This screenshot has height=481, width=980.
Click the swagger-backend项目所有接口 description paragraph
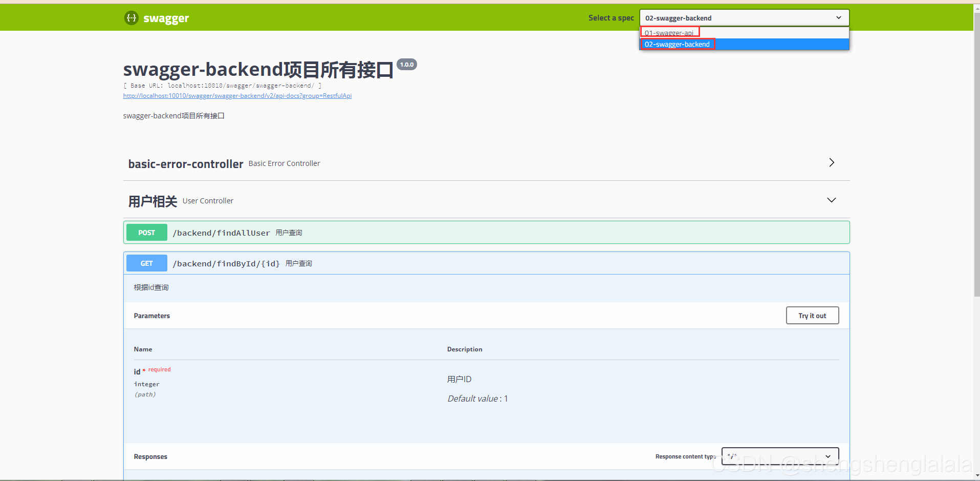tap(174, 116)
